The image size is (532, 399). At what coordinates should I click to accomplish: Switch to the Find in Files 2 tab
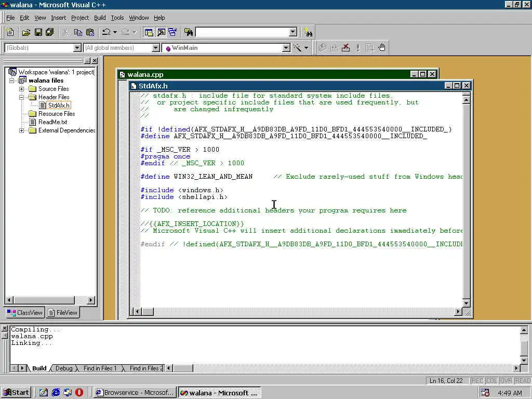click(x=146, y=368)
